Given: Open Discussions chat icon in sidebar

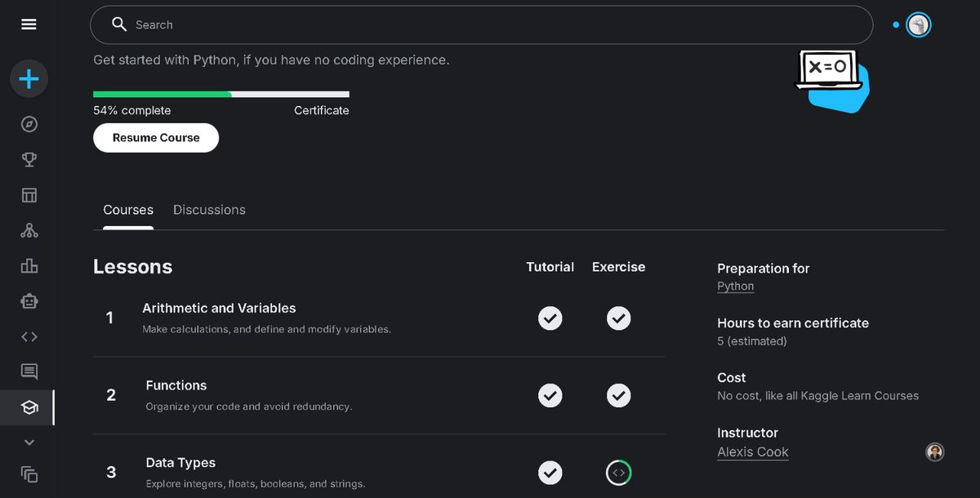Looking at the screenshot, I should coord(29,372).
